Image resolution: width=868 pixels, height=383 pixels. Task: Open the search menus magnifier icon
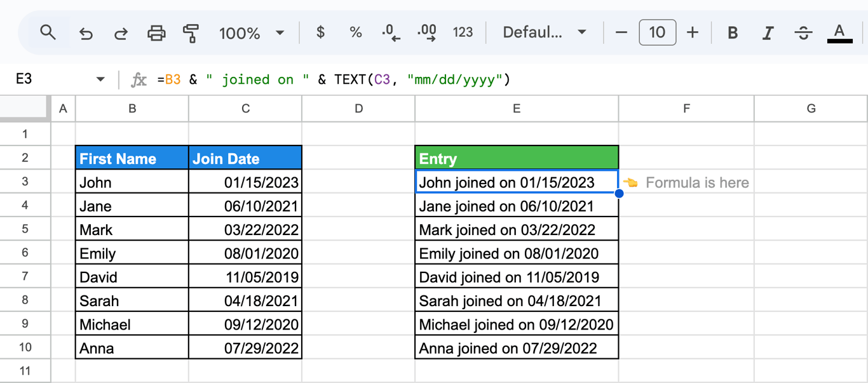(x=48, y=32)
